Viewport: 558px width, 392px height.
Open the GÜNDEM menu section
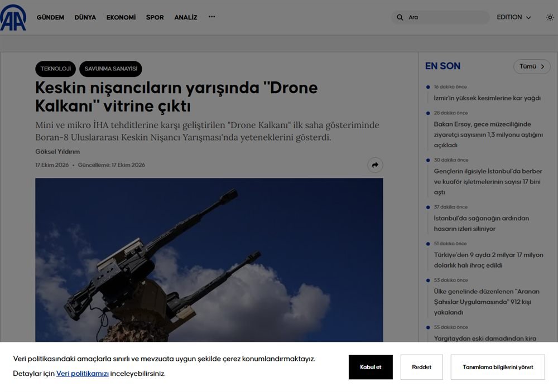[x=51, y=17]
